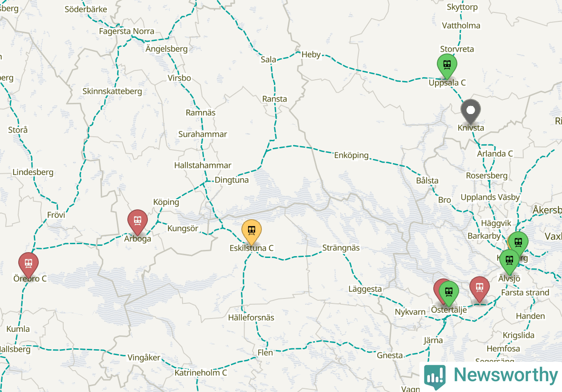The width and height of the screenshot is (562, 392).
Task: Select the Katrineholm C map label
Action: [201, 372]
